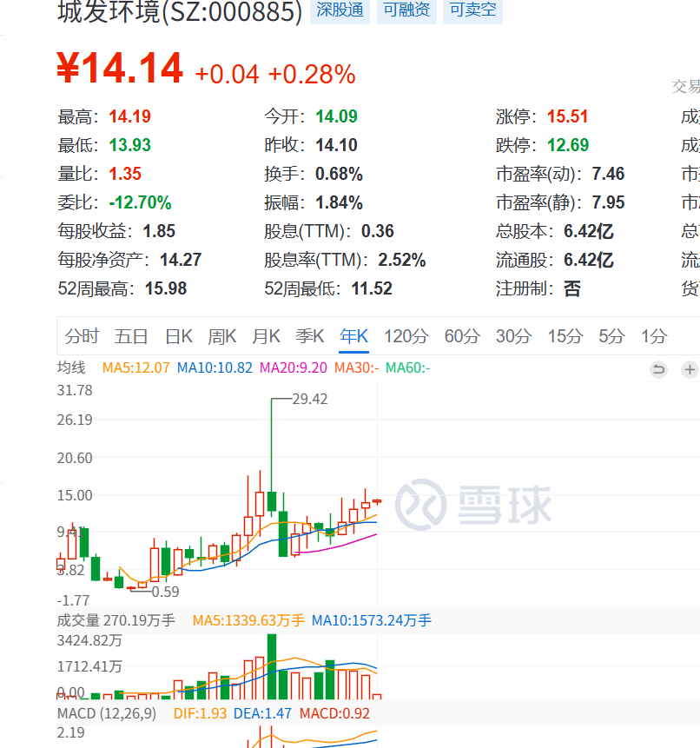This screenshot has height=748, width=700.
Task: Click the 振幅 value 1.84%
Action: (x=339, y=202)
